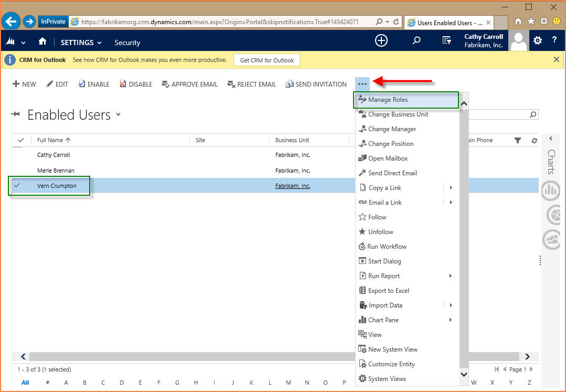Pin the Enabled Users view
This screenshot has height=392, width=566.
[x=16, y=114]
